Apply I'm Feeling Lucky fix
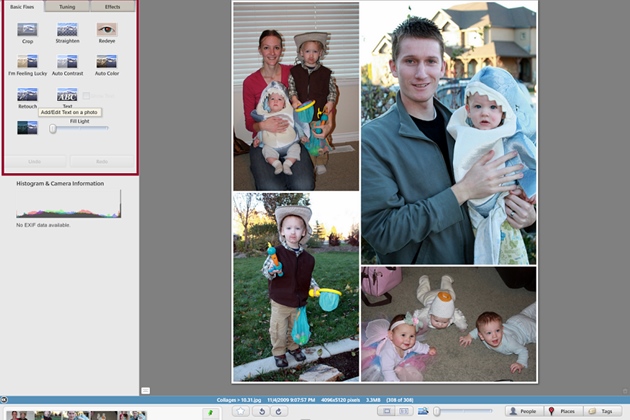This screenshot has height=420, width=630. (x=27, y=62)
